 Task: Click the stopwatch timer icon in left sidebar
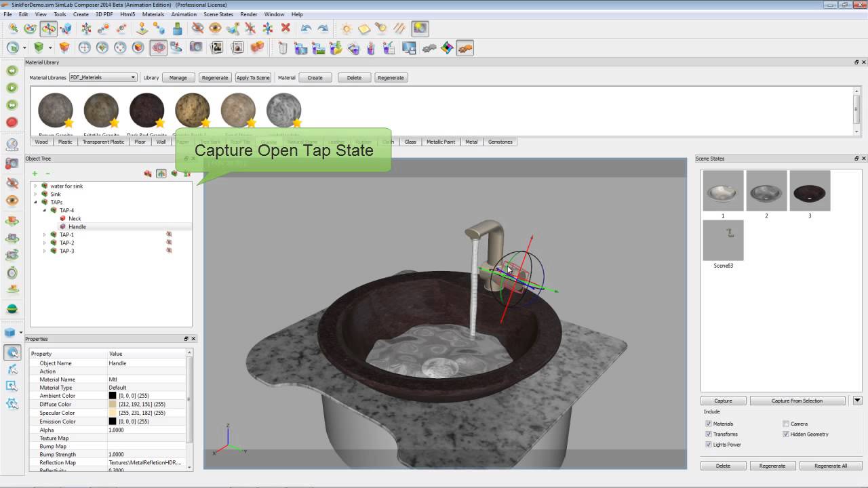point(12,273)
